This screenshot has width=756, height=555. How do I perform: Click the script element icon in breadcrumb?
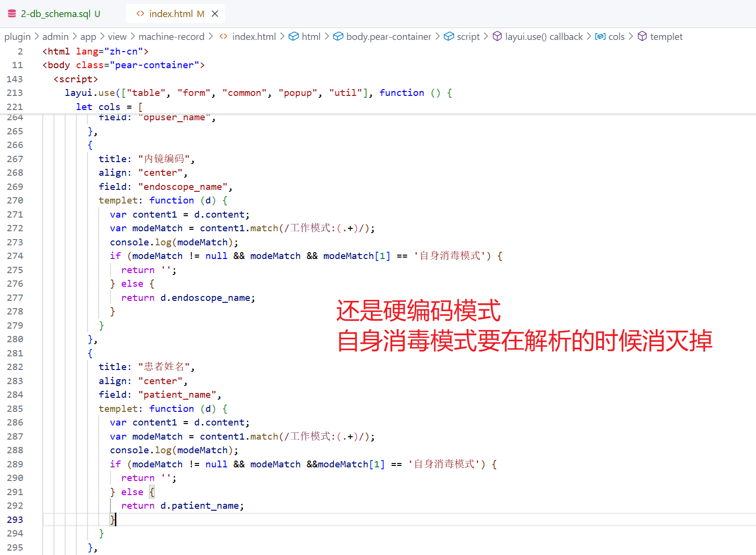[x=449, y=37]
